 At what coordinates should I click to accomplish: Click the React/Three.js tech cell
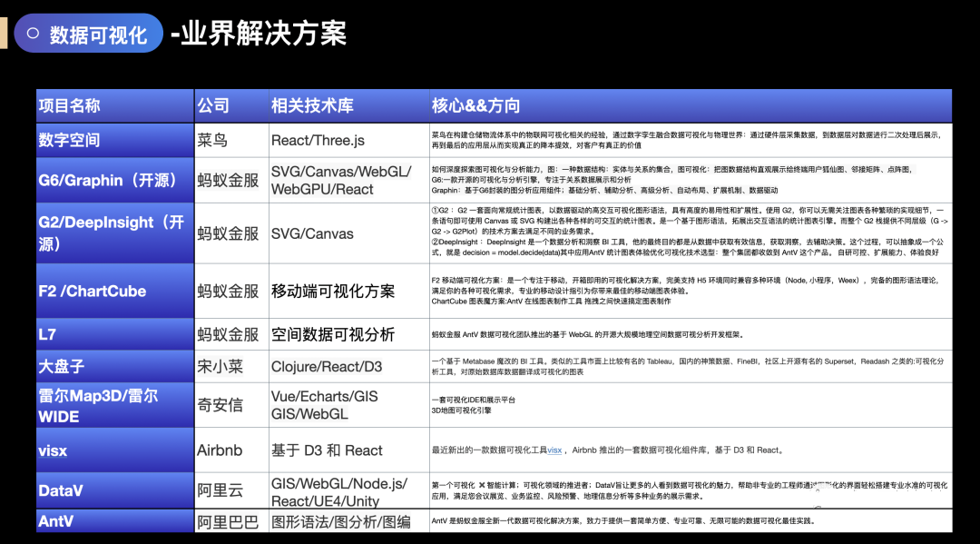[348, 140]
